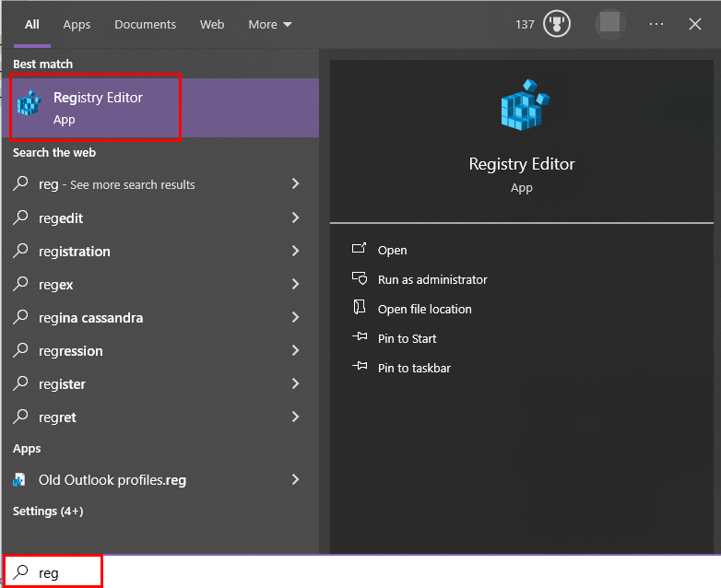
Task: Click the Registry Editor title in preview pane
Action: point(522,164)
